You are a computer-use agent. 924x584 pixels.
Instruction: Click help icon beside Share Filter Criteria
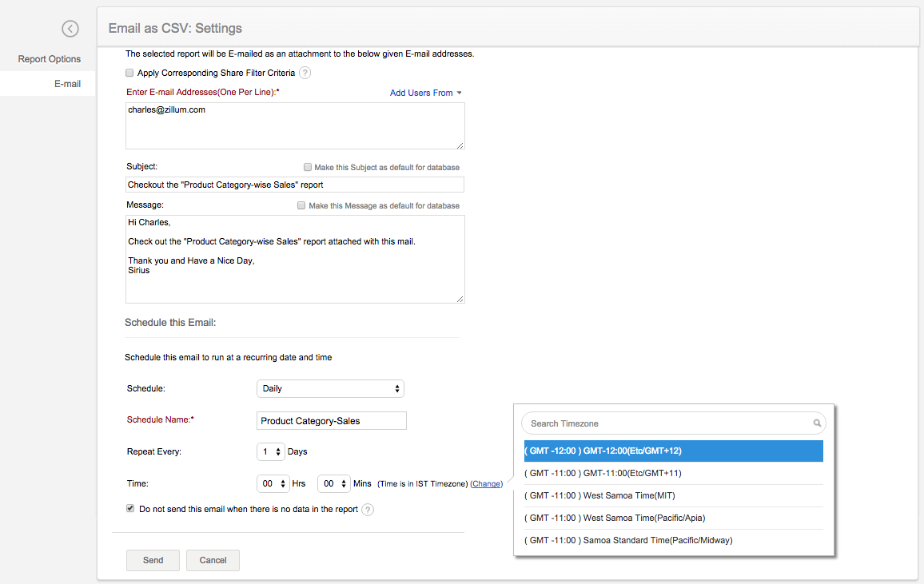[305, 73]
